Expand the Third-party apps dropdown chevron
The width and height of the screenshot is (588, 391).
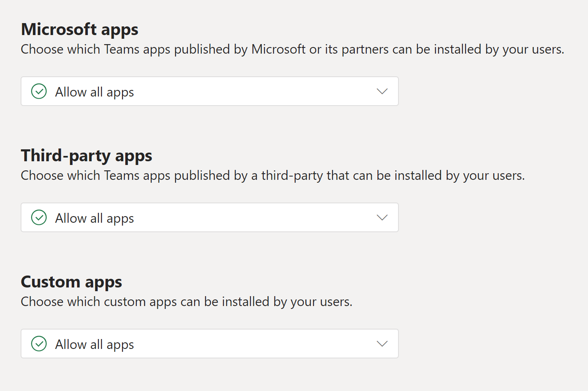[382, 218]
